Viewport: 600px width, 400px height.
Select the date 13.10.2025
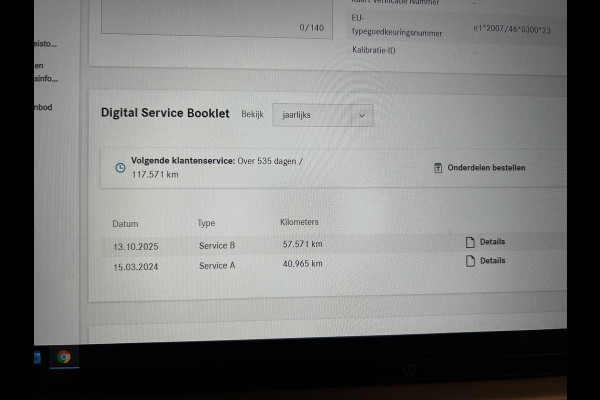pos(135,247)
